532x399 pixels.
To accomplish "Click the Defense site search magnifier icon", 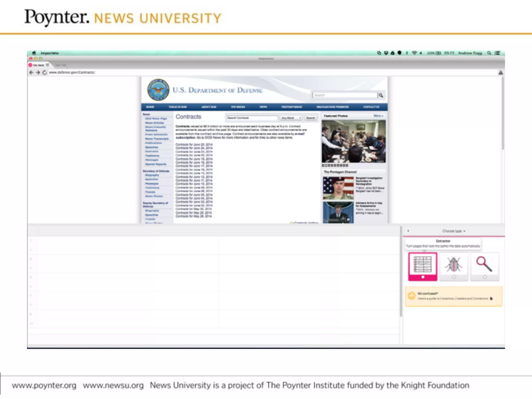I will 381,95.
